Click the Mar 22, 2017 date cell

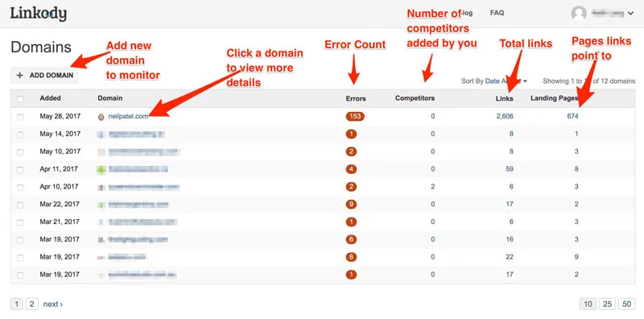[x=60, y=205]
